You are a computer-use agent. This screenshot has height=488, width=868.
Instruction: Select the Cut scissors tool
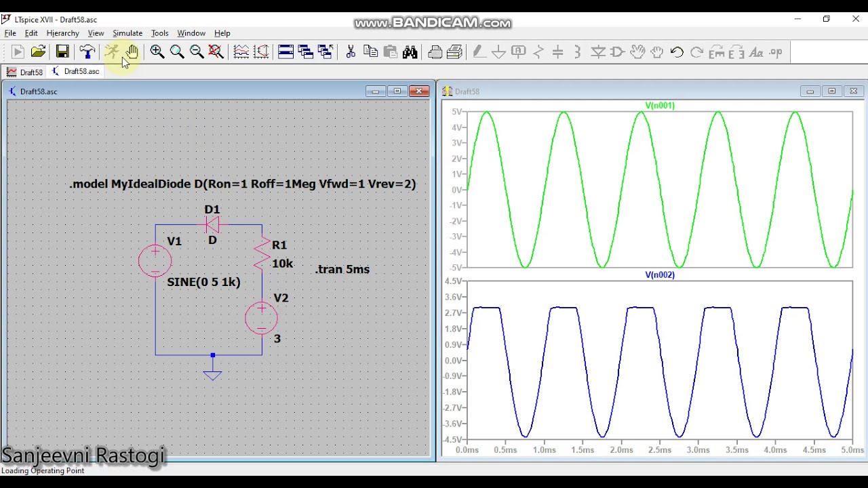tap(351, 52)
